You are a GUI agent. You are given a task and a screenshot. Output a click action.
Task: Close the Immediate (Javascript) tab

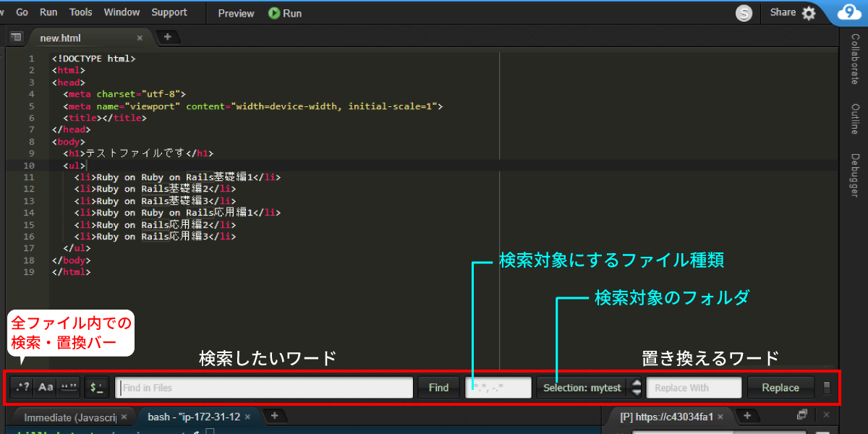(x=124, y=417)
